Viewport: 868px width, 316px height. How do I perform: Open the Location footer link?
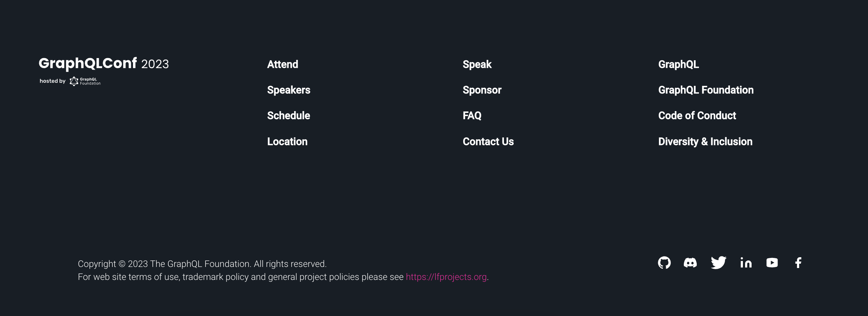(287, 141)
